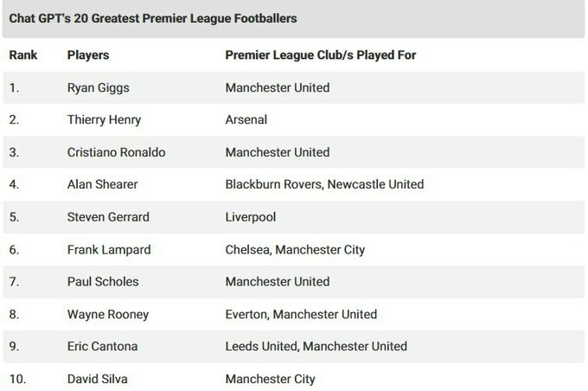Select the Blackburn Rovers, Newcastle United cell

(x=324, y=184)
